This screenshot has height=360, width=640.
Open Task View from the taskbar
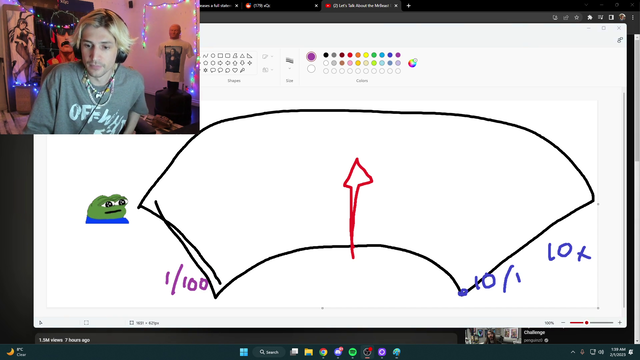[x=294, y=352]
